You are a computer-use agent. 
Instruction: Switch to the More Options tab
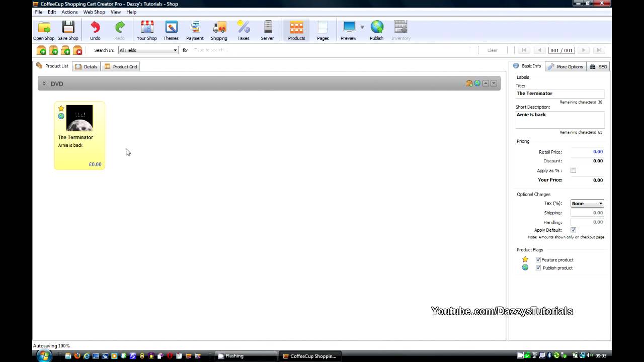[566, 66]
